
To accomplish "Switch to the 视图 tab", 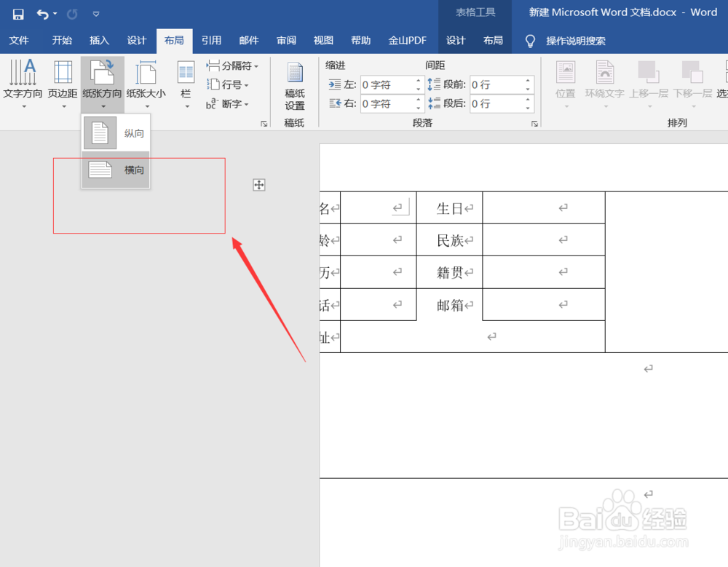I will [323, 41].
